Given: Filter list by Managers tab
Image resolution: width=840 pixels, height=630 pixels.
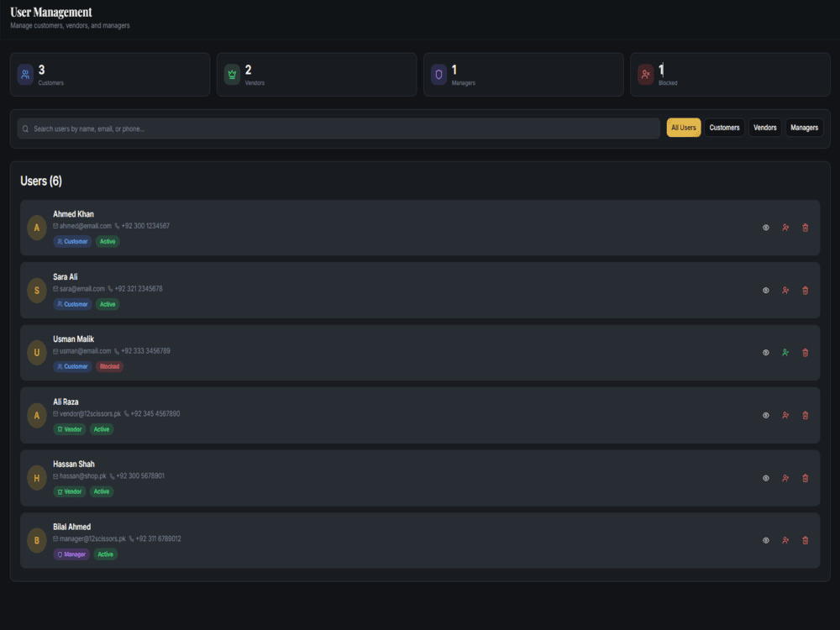Looking at the screenshot, I should (804, 128).
